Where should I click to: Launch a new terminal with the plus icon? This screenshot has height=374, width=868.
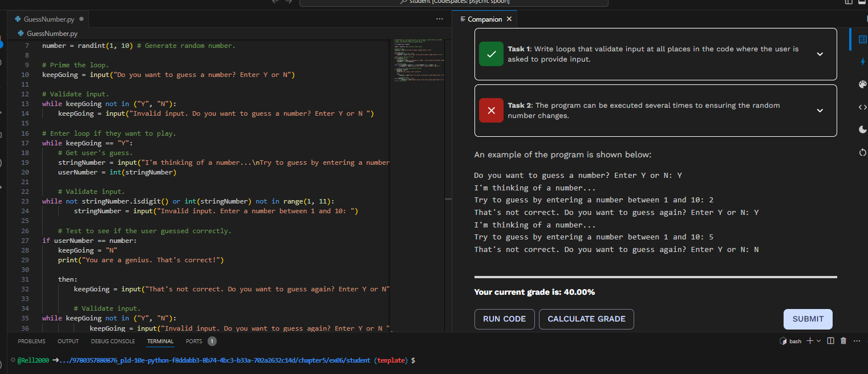pyautogui.click(x=809, y=340)
